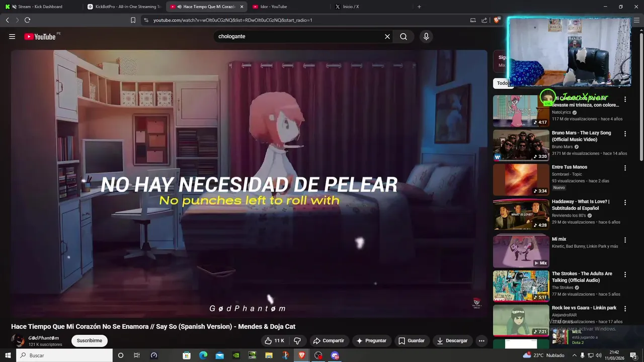This screenshot has width=644, height=362.
Task: Open the notification center icon
Action: click(x=633, y=355)
